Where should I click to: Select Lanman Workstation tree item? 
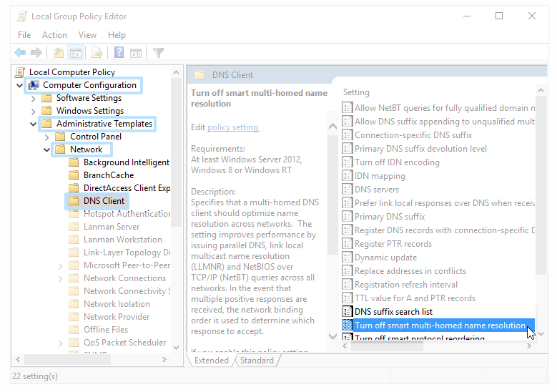(x=116, y=240)
